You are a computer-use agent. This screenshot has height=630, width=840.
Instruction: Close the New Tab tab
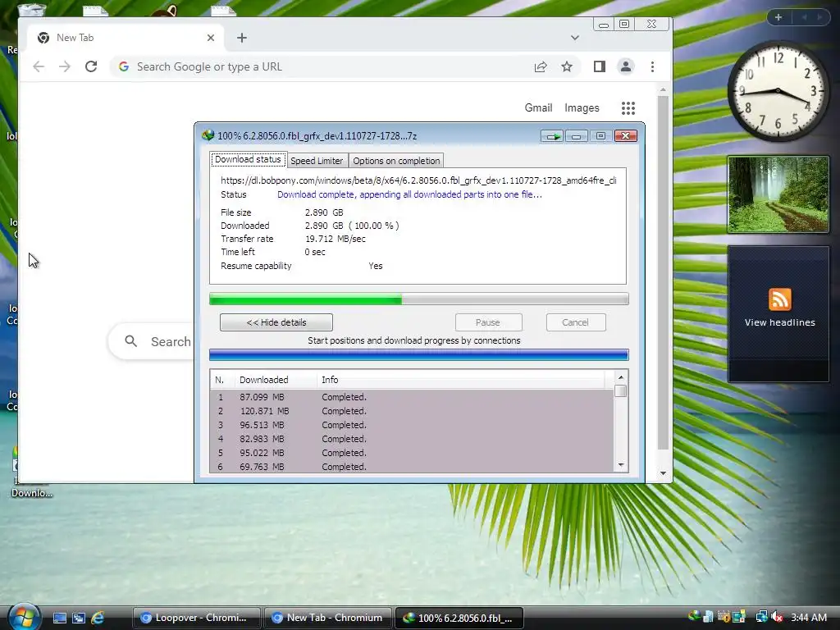[x=211, y=38]
